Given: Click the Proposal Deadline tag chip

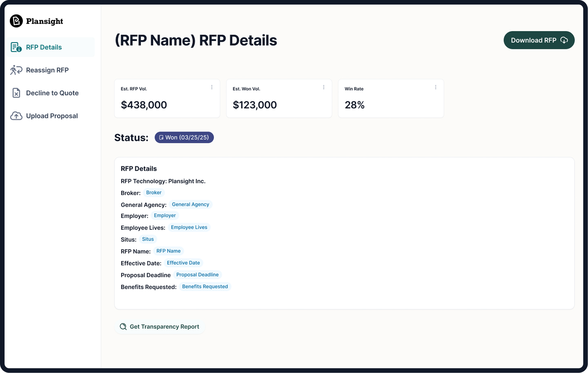Looking at the screenshot, I should (x=197, y=274).
